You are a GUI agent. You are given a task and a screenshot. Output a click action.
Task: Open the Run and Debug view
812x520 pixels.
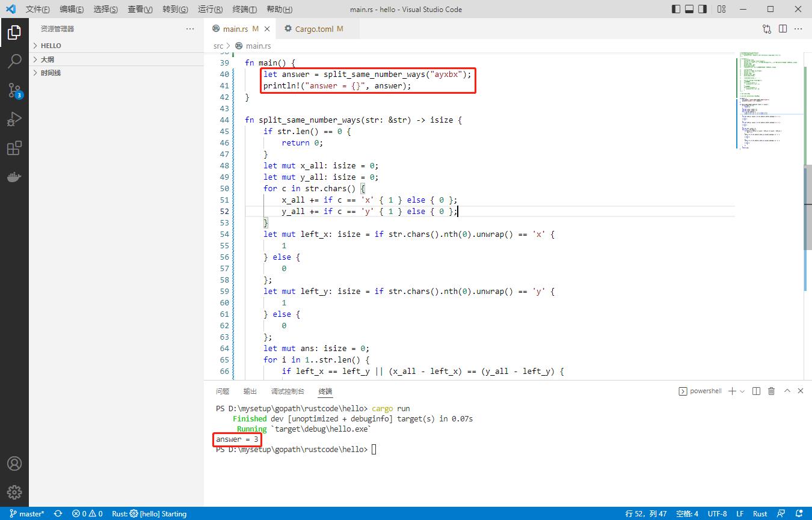click(x=14, y=119)
